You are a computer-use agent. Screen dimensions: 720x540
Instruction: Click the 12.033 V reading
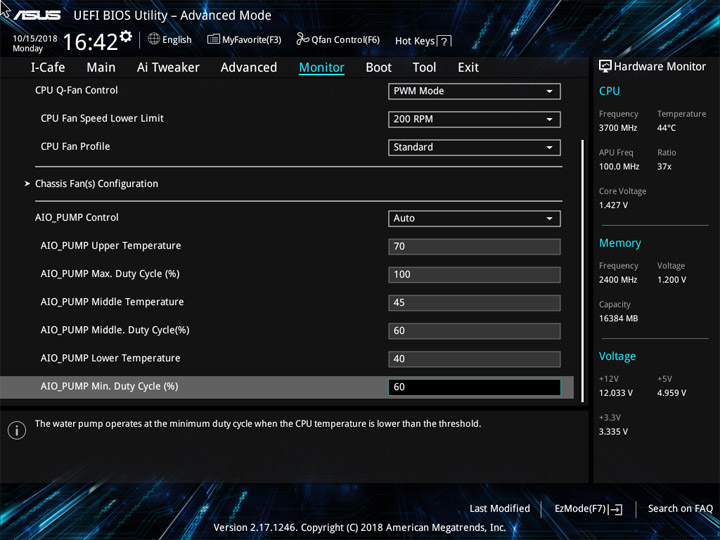click(x=616, y=393)
